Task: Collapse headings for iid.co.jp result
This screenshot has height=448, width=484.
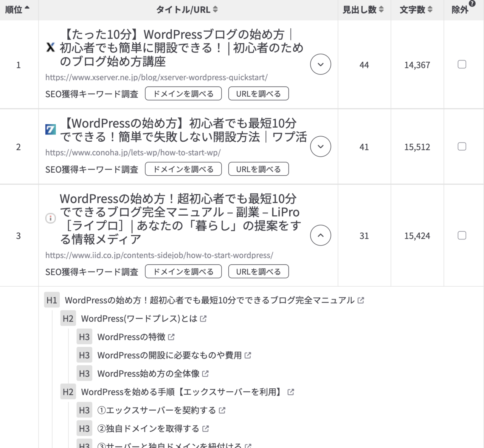Action: 321,236
